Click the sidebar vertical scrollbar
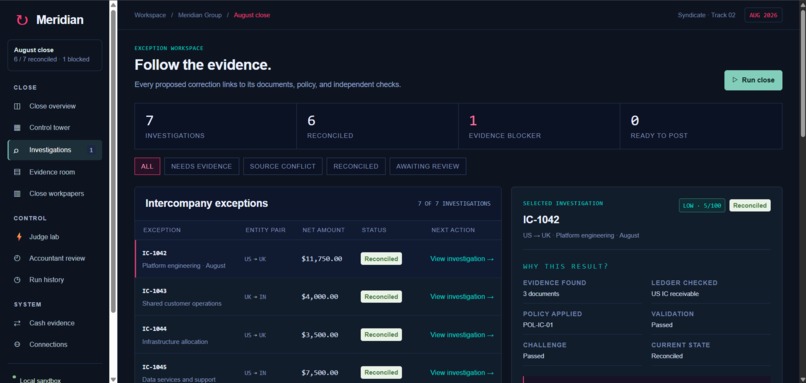Viewport: 806px width, 383px height. point(114,160)
